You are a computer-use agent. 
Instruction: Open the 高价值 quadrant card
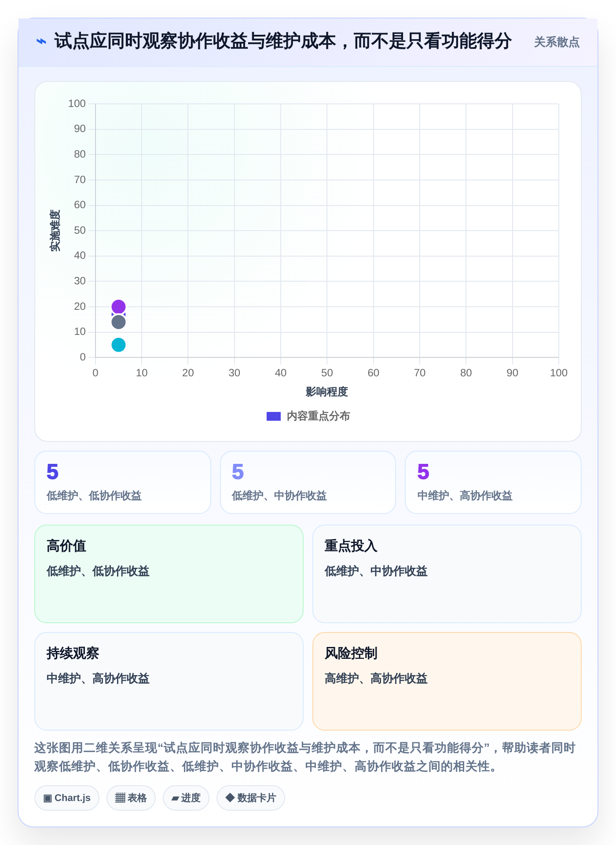169,574
